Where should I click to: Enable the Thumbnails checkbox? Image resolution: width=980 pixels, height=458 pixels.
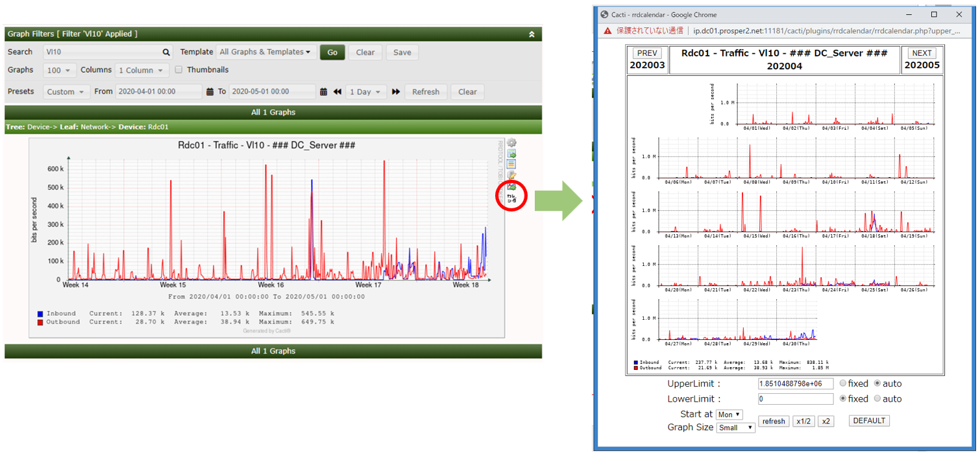pyautogui.click(x=178, y=70)
